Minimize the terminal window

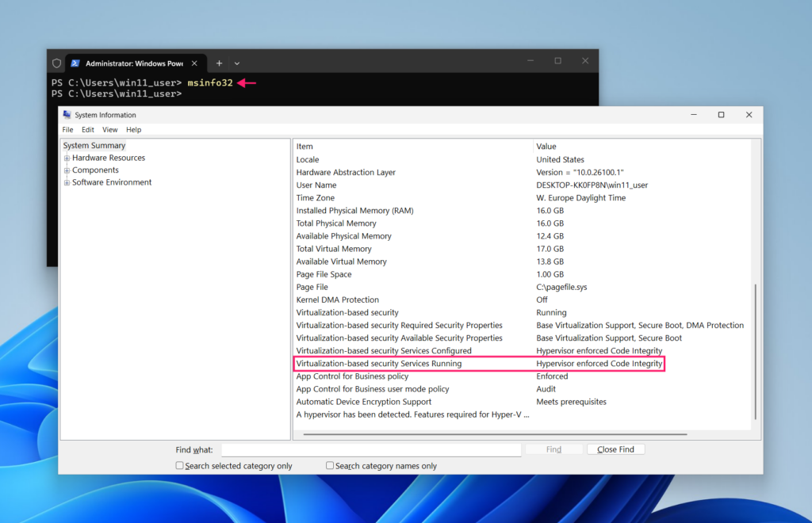[530, 60]
